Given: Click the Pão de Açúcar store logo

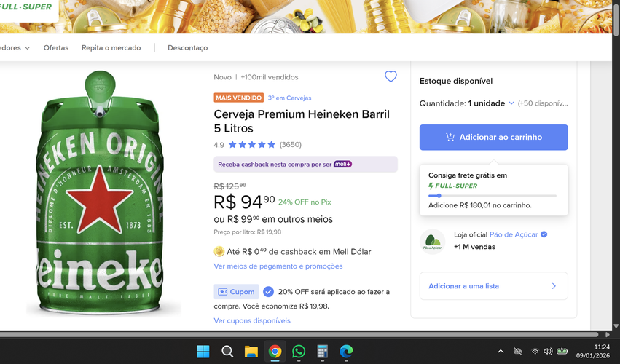Looking at the screenshot, I should point(432,242).
